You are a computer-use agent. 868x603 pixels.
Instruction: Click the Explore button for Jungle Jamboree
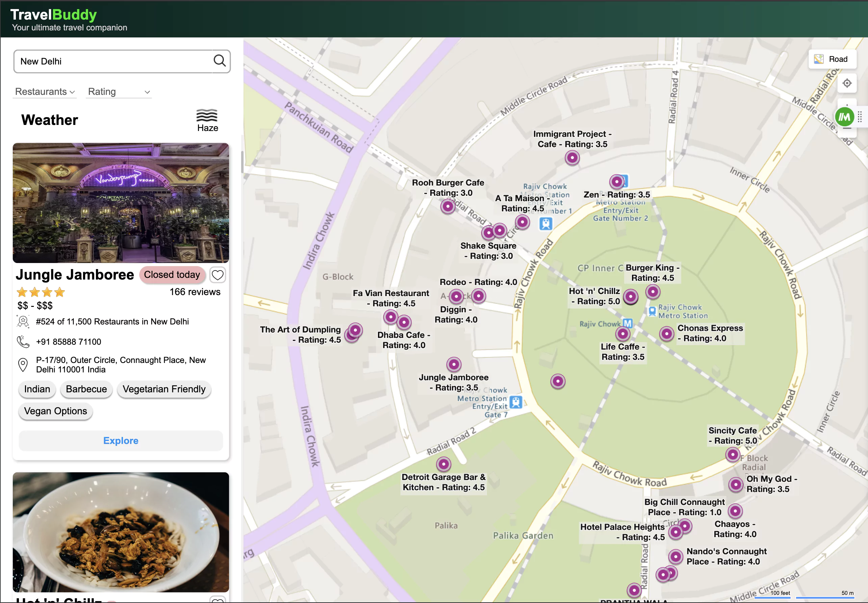coord(121,441)
